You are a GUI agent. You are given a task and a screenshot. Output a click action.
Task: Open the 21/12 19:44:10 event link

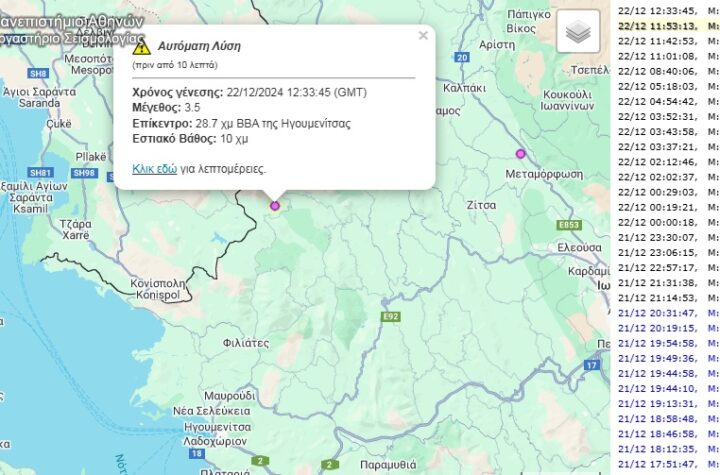pyautogui.click(x=669, y=389)
